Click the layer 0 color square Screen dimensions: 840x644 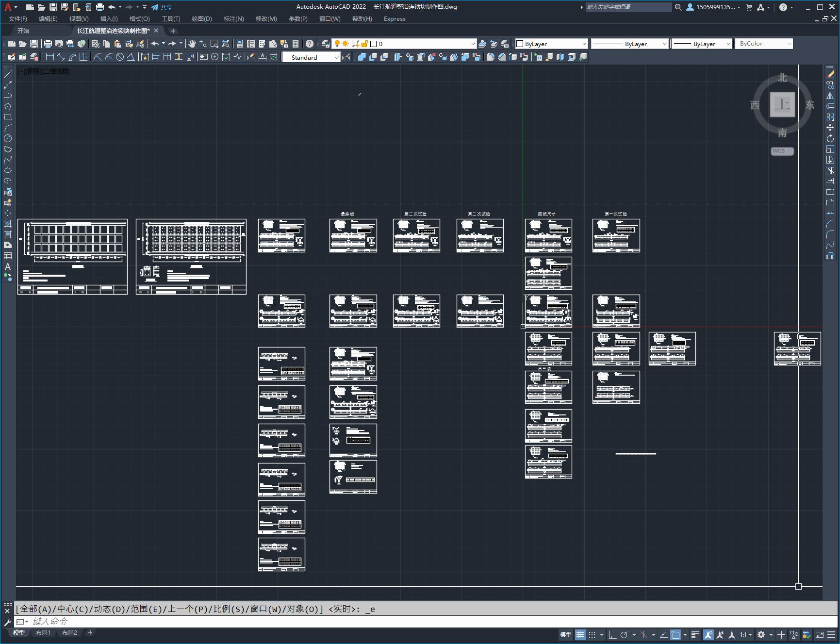coord(374,44)
